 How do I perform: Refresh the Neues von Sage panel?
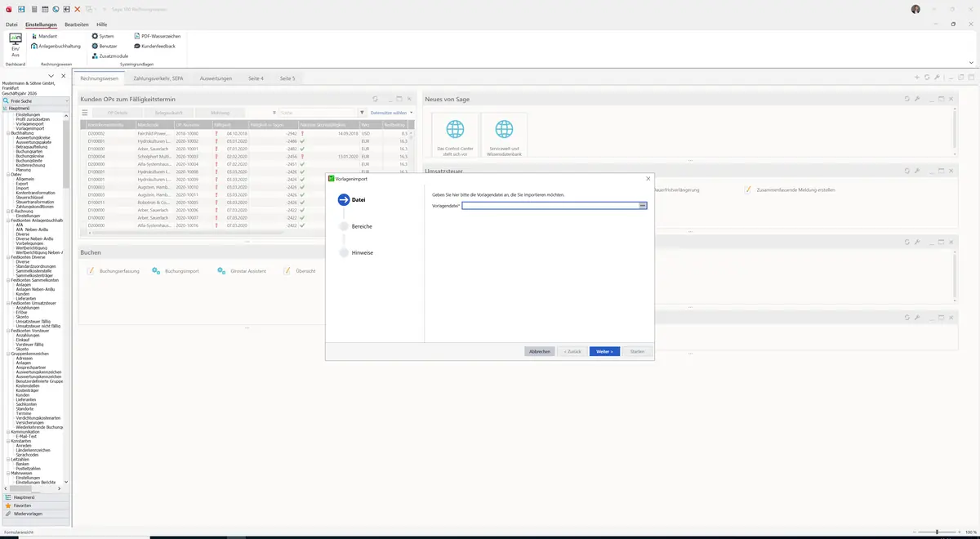906,99
